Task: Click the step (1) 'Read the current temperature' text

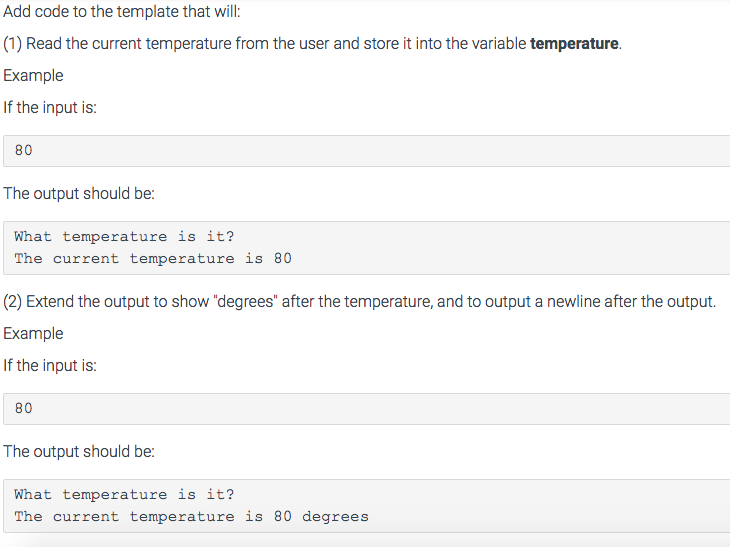Action: pos(312,43)
